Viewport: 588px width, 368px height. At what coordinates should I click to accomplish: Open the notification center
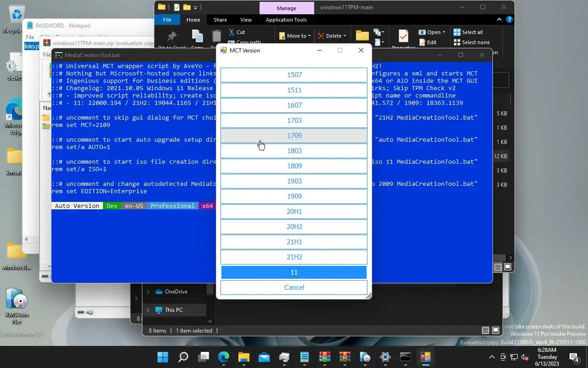point(574,357)
